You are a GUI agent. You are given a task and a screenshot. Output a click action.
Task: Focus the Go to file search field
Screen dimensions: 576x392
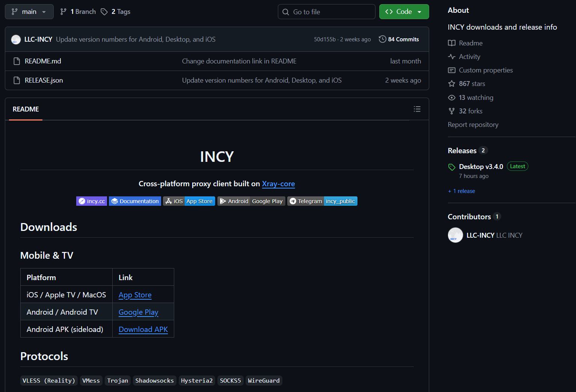click(327, 12)
